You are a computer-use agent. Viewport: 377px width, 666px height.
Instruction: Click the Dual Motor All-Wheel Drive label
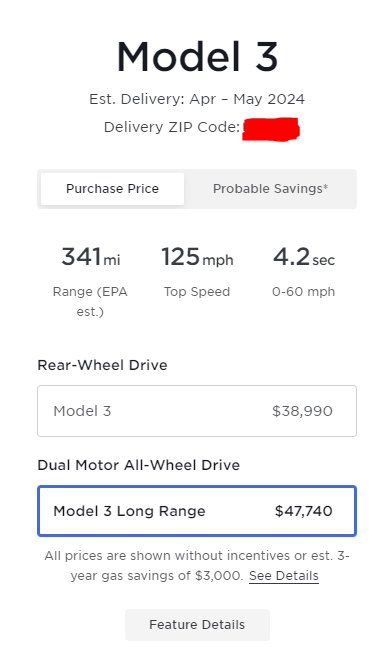tap(139, 465)
